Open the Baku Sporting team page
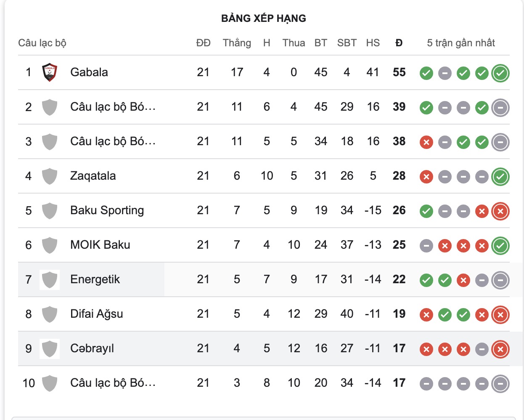Screen dimensions: 524x420 [x=107, y=210]
